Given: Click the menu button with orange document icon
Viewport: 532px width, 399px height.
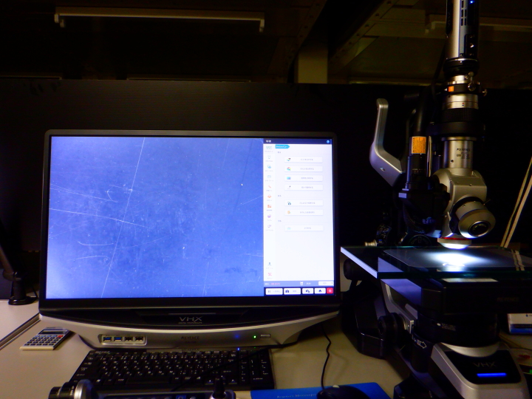Looking at the screenshot, I should 304,212.
